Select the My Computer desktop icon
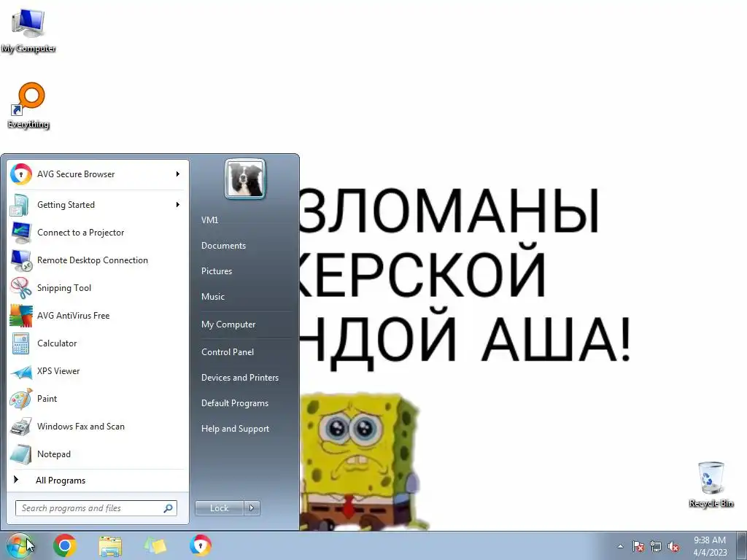 tap(28, 31)
